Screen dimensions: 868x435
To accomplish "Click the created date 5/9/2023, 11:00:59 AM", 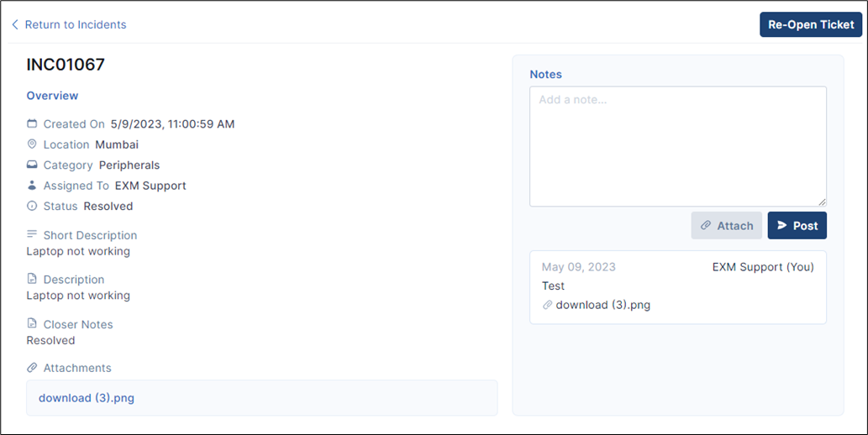I will 173,124.
